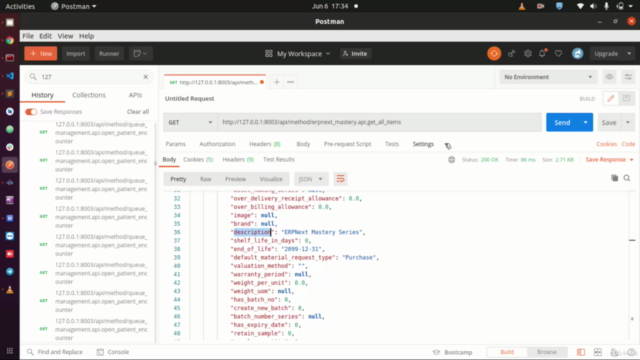The width and height of the screenshot is (640, 360).
Task: Expand the Save button dropdown arrow
Action: pos(628,122)
